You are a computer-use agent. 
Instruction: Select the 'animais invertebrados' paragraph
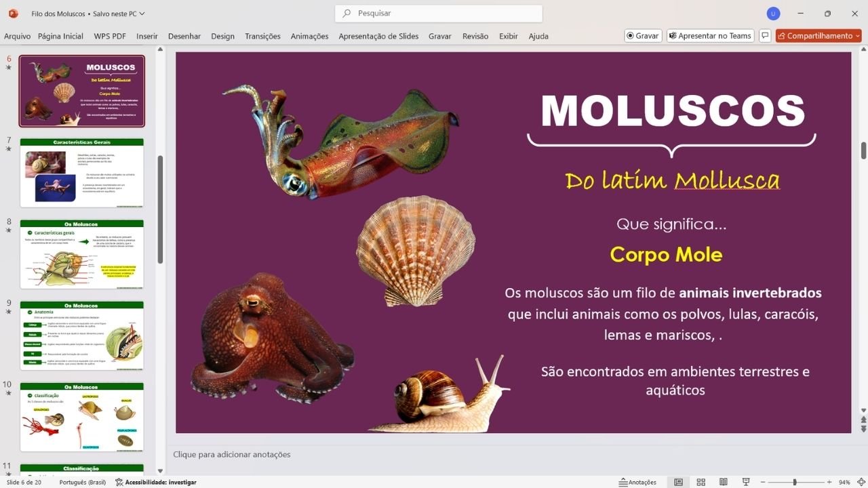click(x=663, y=314)
